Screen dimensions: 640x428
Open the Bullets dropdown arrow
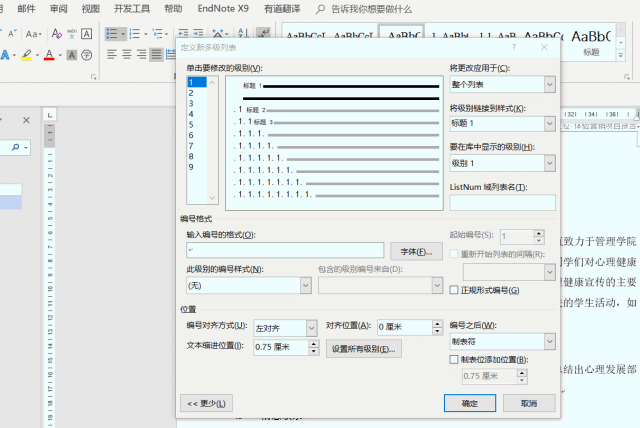(123, 34)
